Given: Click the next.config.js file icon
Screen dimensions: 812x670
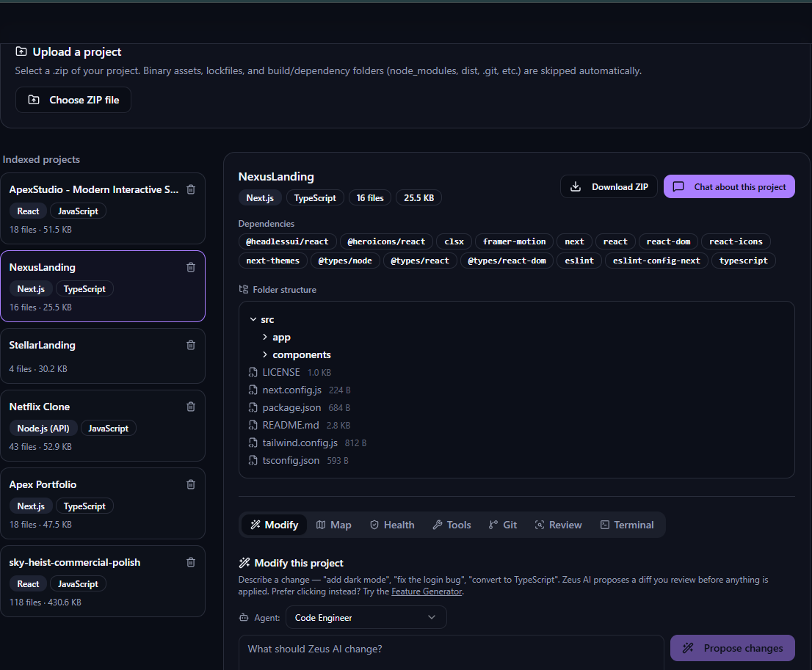Looking at the screenshot, I should click(253, 390).
